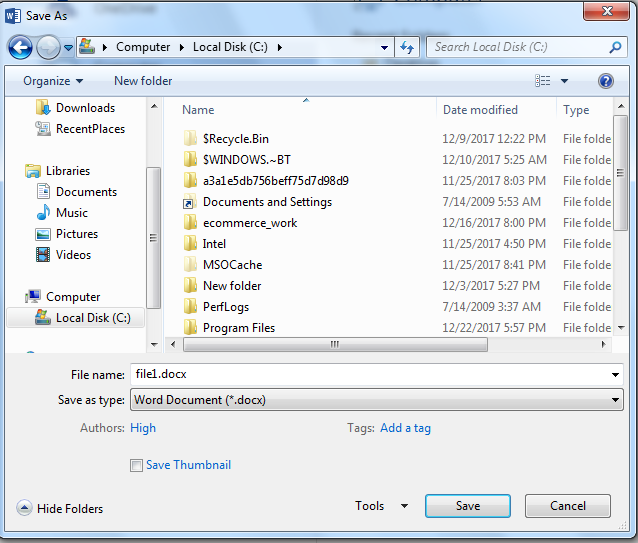
Task: Open the Organize menu
Action: coord(53,81)
